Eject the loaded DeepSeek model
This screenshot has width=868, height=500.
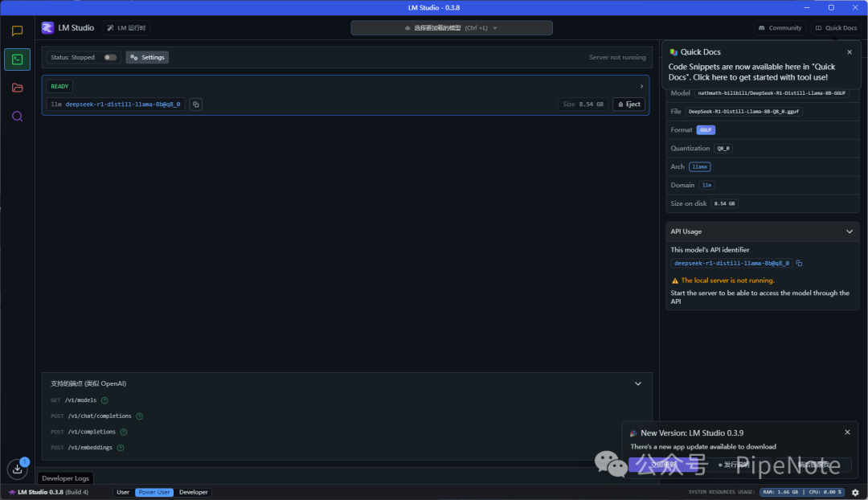tap(628, 104)
